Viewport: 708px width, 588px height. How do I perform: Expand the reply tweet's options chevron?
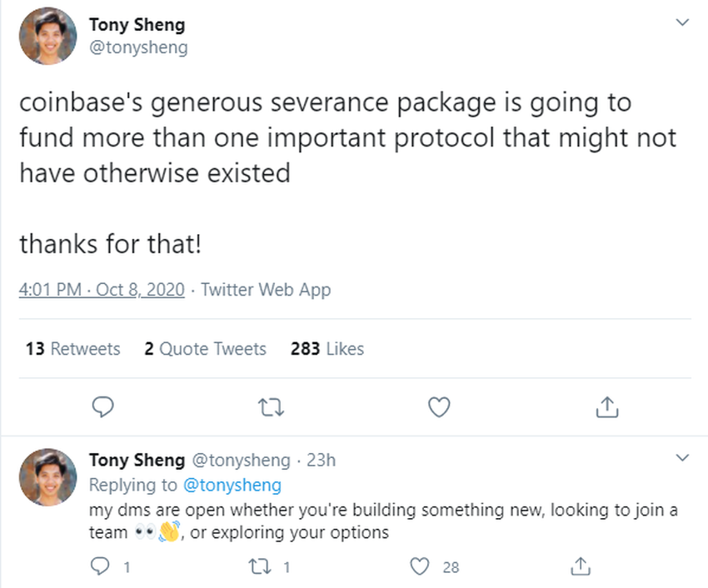[x=682, y=457]
